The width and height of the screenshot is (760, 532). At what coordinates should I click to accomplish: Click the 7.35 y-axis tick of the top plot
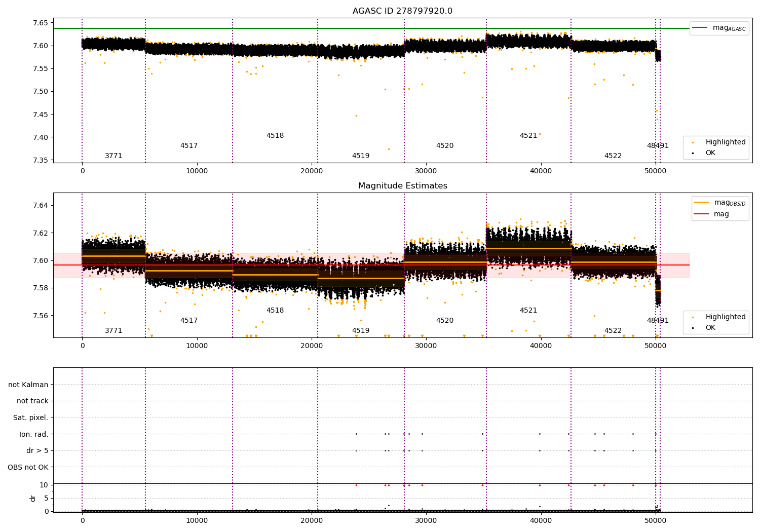click(41, 160)
